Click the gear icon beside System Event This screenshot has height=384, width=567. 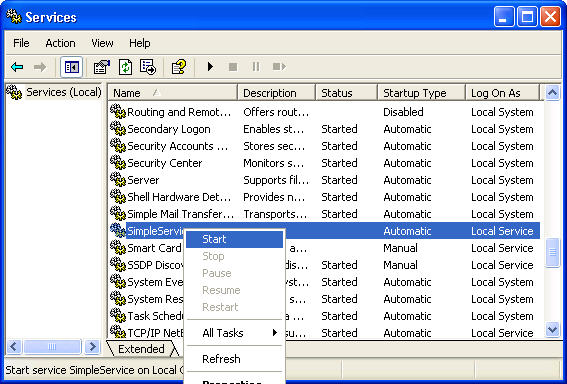point(118,281)
